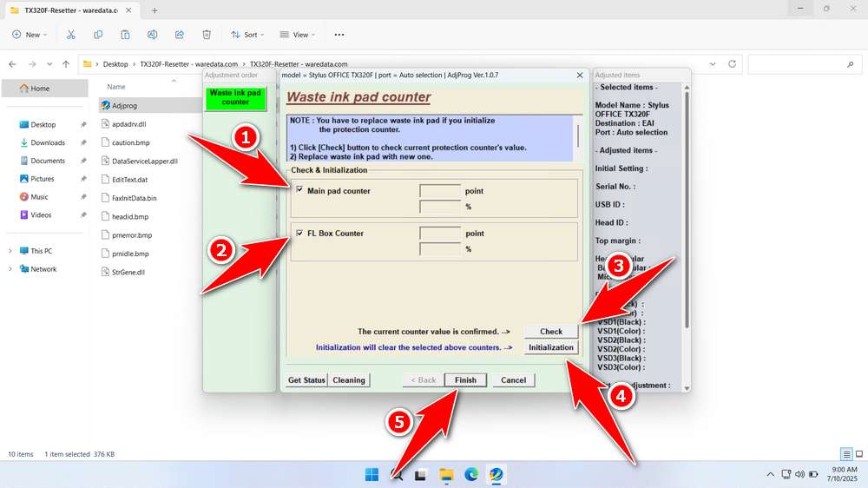The width and height of the screenshot is (868, 488).
Task: Click the Initialization button
Action: pos(551,347)
